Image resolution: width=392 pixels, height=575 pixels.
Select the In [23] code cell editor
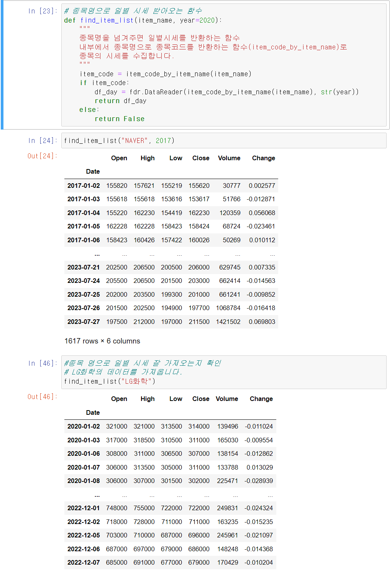click(224, 65)
